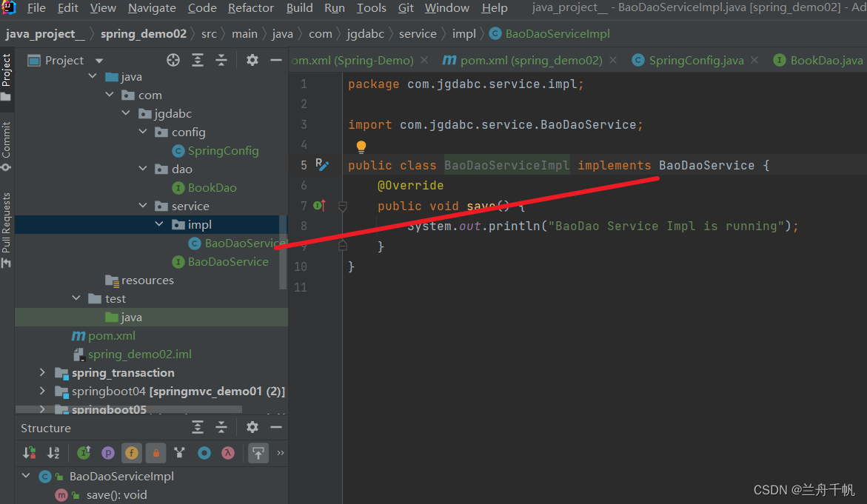
Task: Click the locate/select opened file icon
Action: 173,60
